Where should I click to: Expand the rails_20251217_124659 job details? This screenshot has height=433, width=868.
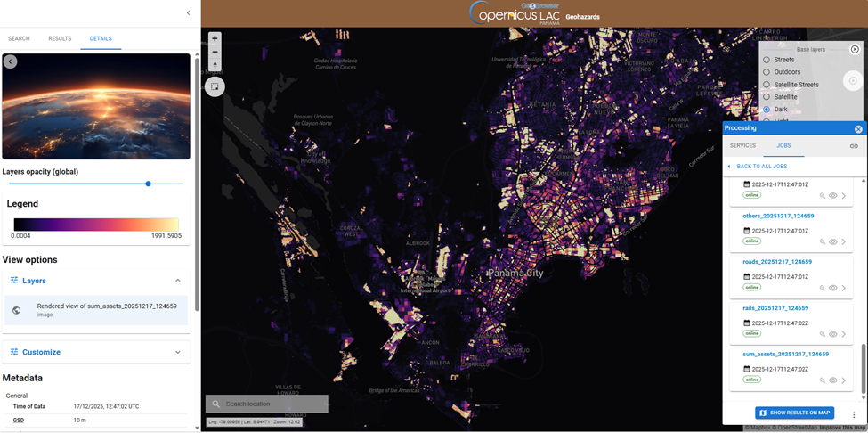(x=844, y=334)
